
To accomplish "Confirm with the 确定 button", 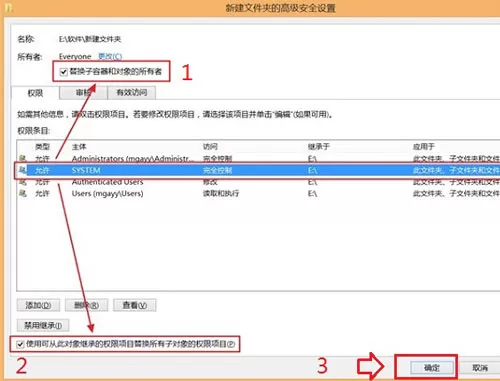I will point(432,368).
